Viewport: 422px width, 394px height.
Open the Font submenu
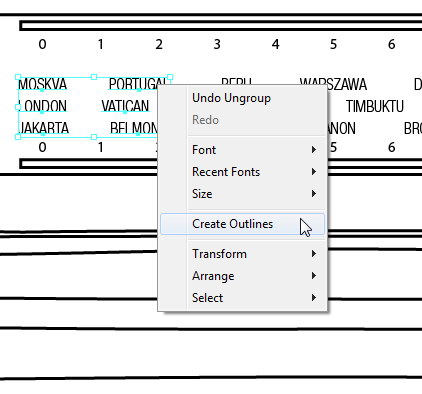coord(242,150)
